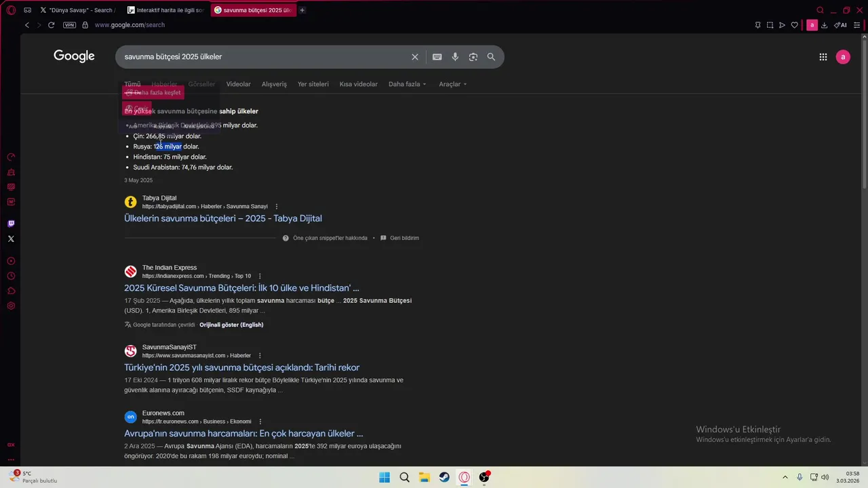Clear the Google search box with X

[x=415, y=57]
